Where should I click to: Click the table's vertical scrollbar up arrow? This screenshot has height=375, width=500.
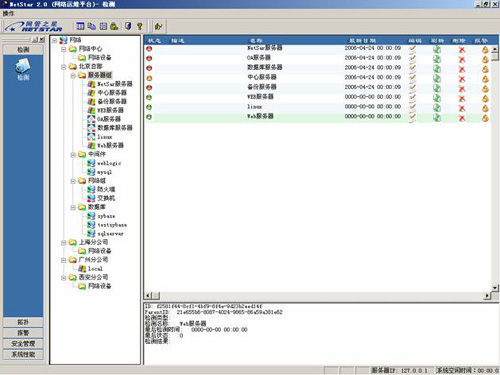pyautogui.click(x=495, y=49)
